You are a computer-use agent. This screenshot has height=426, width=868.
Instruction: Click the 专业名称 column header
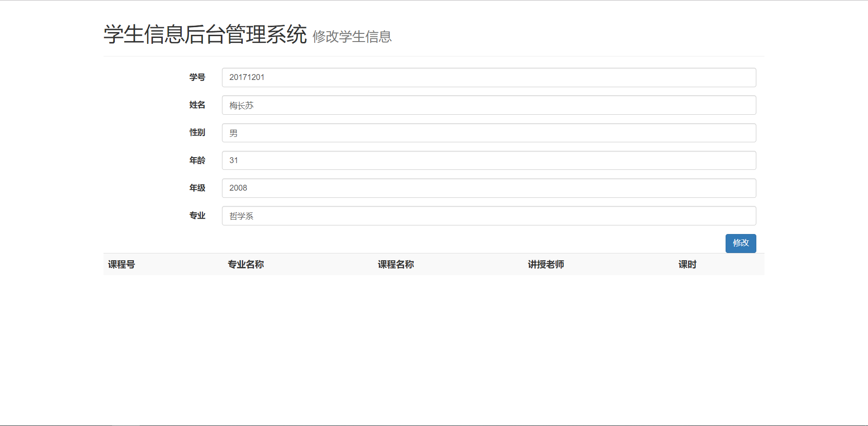coord(245,264)
